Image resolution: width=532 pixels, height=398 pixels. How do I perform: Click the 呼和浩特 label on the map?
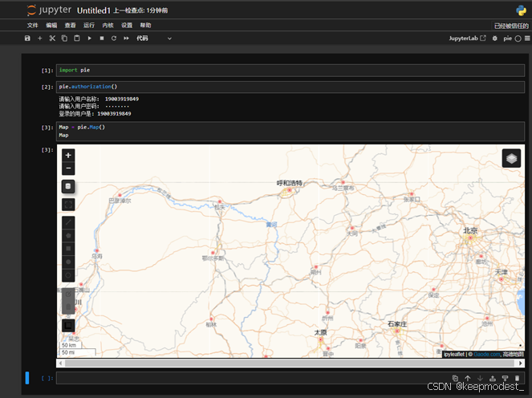[290, 183]
